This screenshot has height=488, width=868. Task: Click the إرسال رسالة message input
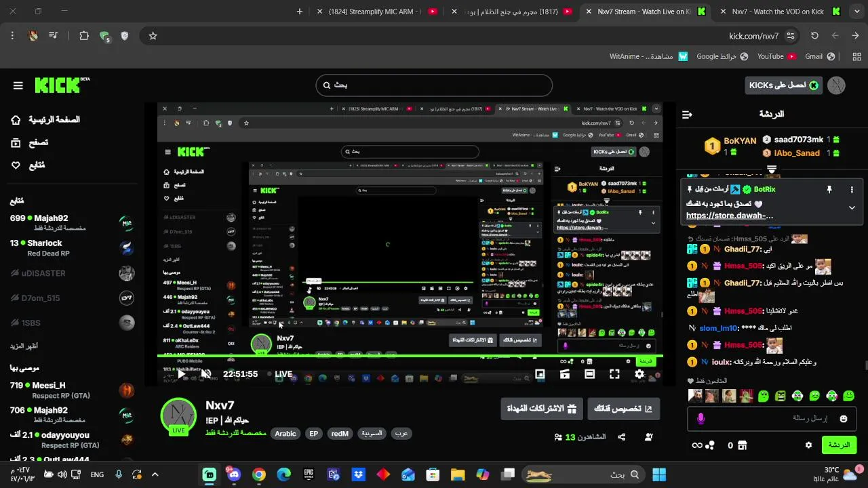(772, 419)
